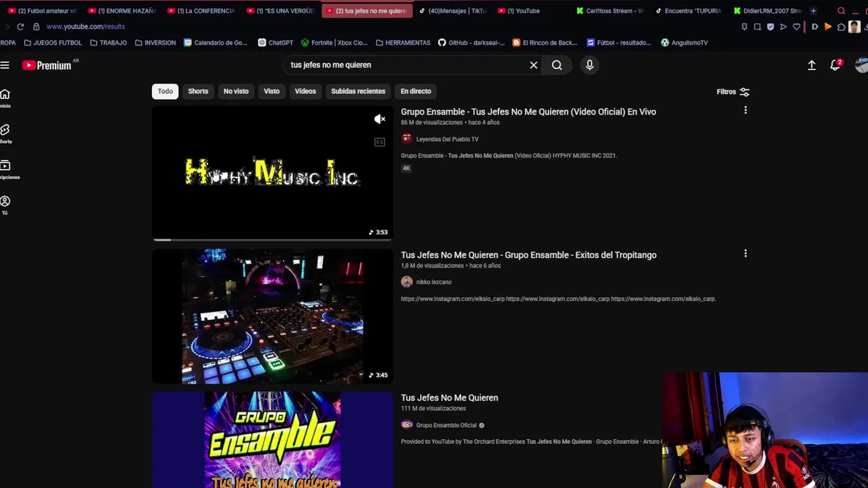Visit nikko lezcano channel

tap(433, 282)
